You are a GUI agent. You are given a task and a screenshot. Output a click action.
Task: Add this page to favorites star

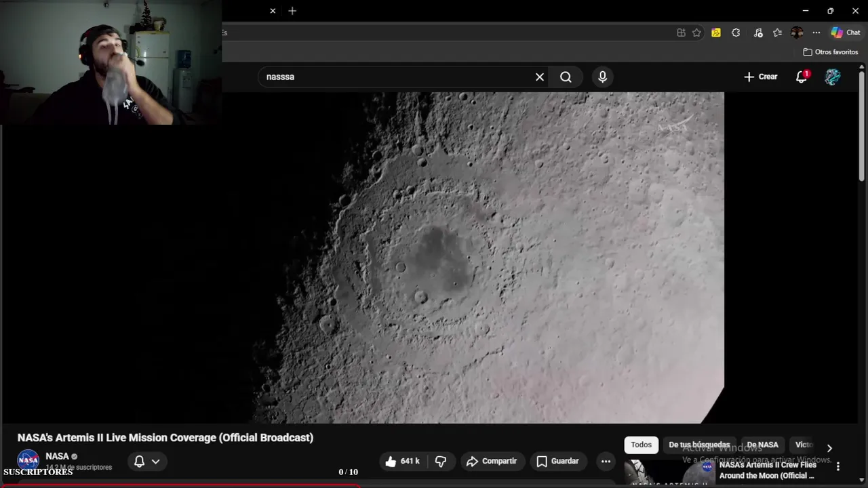(696, 33)
